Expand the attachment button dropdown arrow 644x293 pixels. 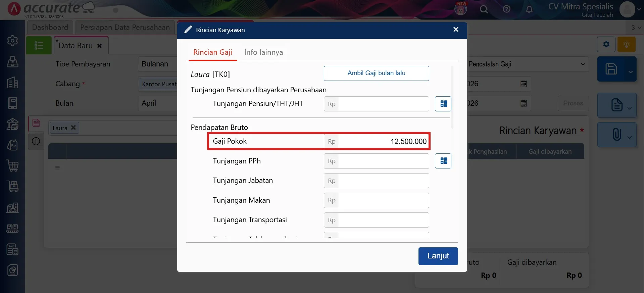[630, 137]
